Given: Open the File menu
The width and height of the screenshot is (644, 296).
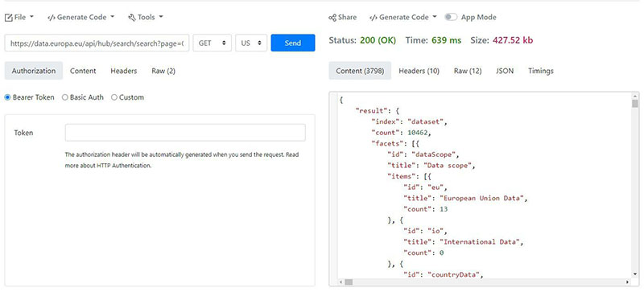Looking at the screenshot, I should pyautogui.click(x=19, y=17).
